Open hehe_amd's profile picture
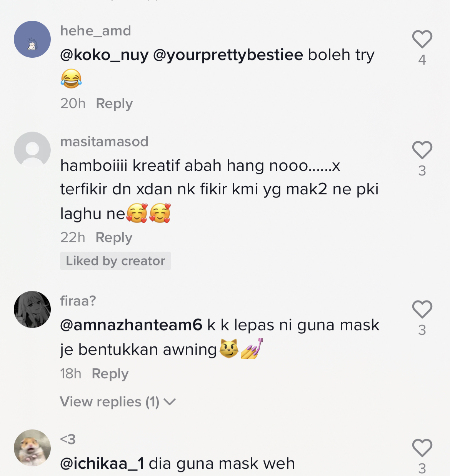Screen dimensions: 450x476 tap(32, 39)
